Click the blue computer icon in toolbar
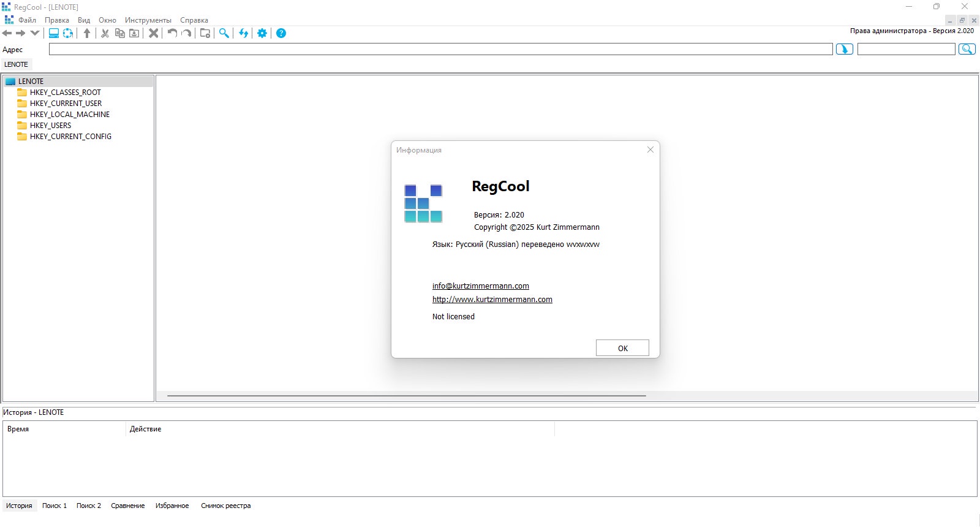 click(54, 33)
